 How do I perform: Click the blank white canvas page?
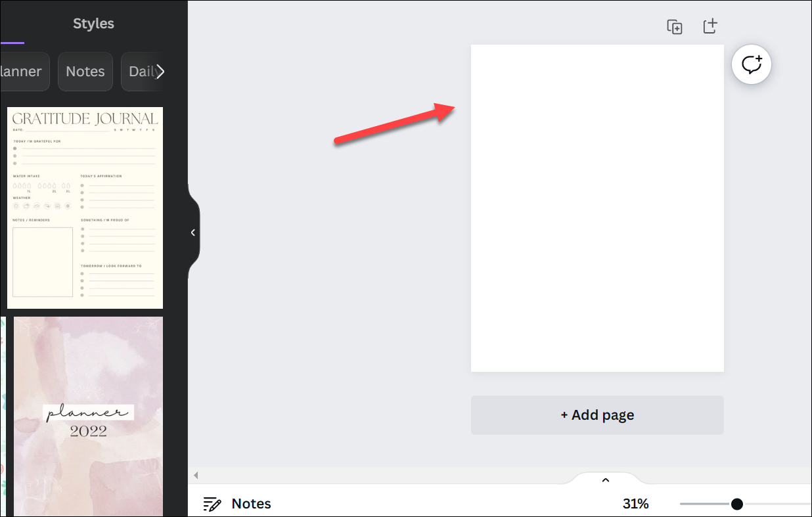click(x=597, y=208)
